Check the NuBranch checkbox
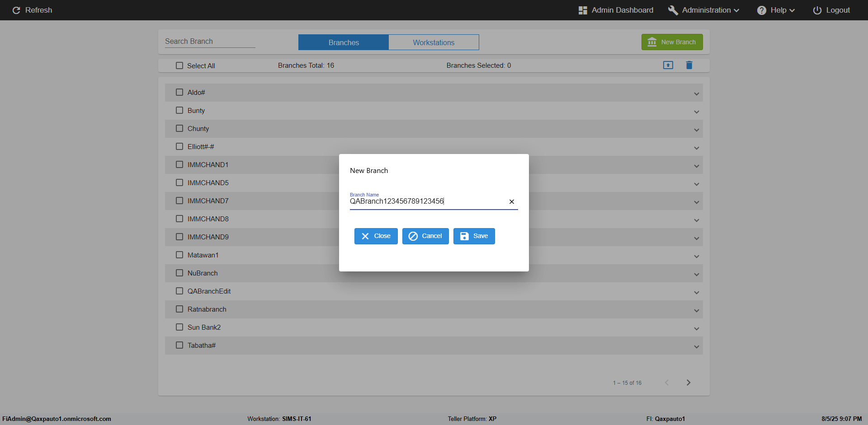Image resolution: width=868 pixels, height=425 pixels. [179, 273]
